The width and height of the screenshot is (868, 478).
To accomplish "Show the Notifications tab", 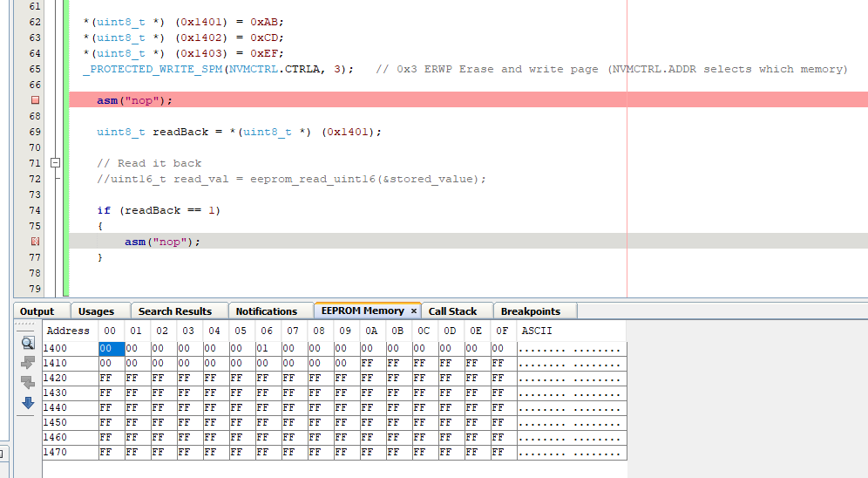I will coord(266,311).
